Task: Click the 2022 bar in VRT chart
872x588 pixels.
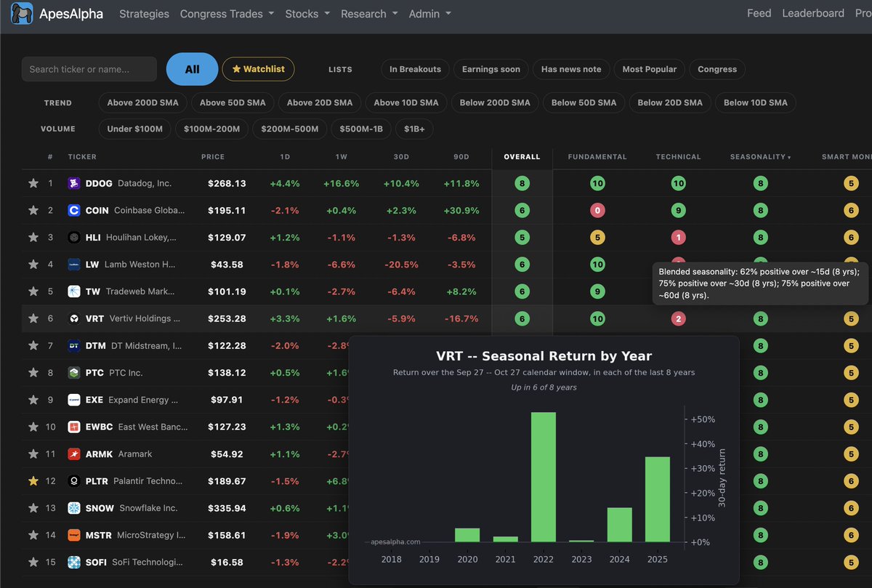Action: point(544,477)
